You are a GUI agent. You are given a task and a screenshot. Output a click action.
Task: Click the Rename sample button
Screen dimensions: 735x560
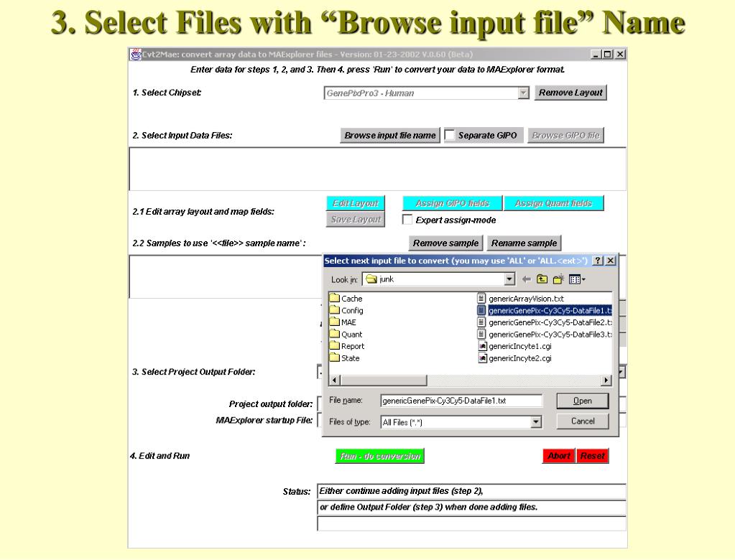(524, 243)
